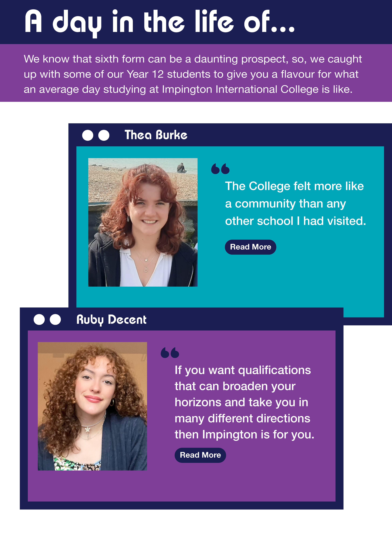Click the quotation mark icon in purple card
Image resolution: width=392 pixels, height=555 pixels.
click(x=170, y=352)
